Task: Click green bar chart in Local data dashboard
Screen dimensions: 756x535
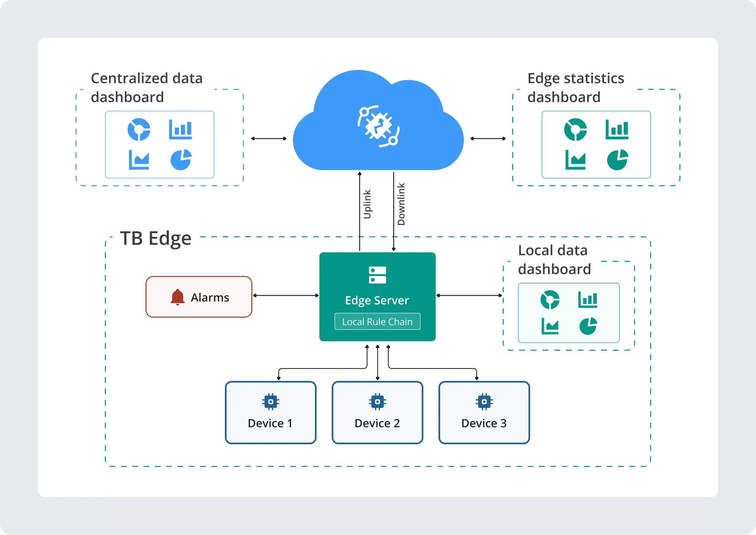Action: click(x=588, y=299)
